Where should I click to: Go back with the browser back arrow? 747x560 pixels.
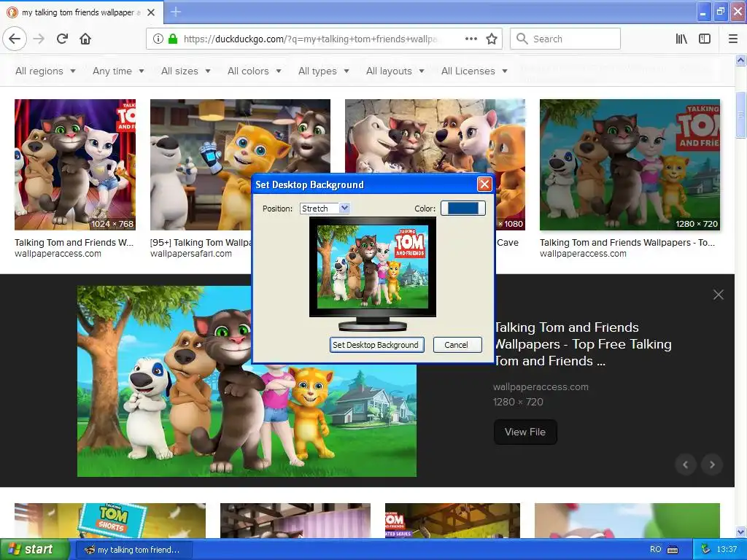click(x=15, y=39)
